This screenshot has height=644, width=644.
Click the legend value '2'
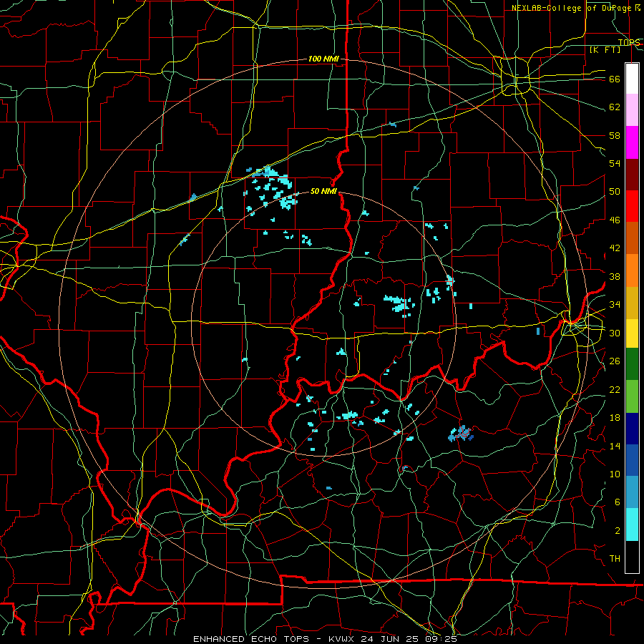click(x=617, y=531)
